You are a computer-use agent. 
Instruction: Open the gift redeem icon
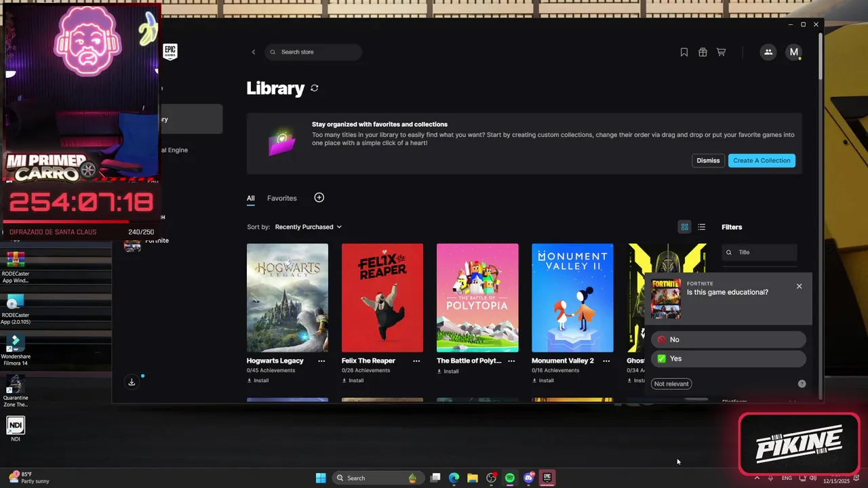coord(703,52)
